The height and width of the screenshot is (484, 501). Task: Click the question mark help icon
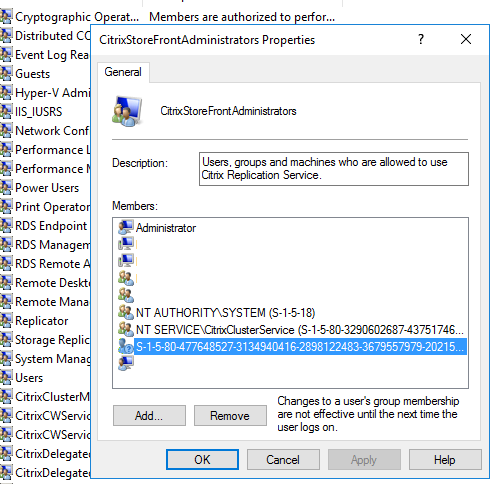[421, 39]
